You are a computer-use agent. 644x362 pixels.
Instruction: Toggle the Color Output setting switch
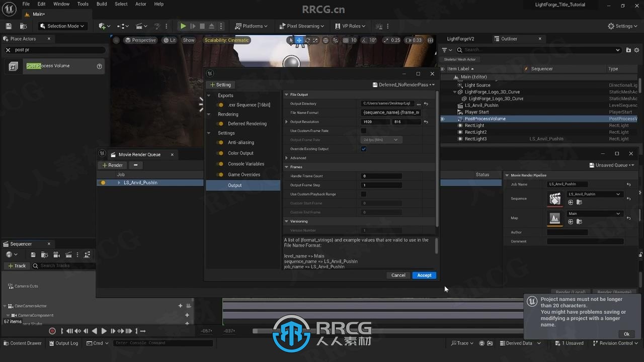(x=220, y=153)
